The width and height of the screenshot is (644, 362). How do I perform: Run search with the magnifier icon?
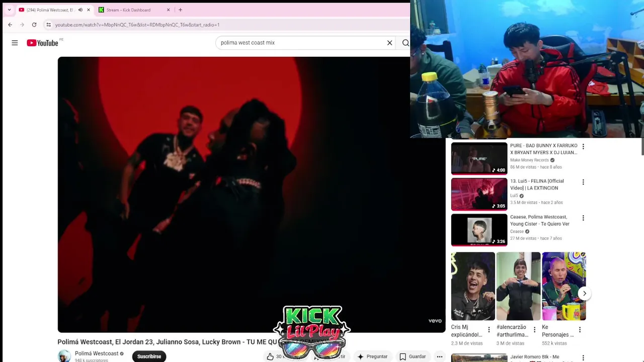[406, 43]
